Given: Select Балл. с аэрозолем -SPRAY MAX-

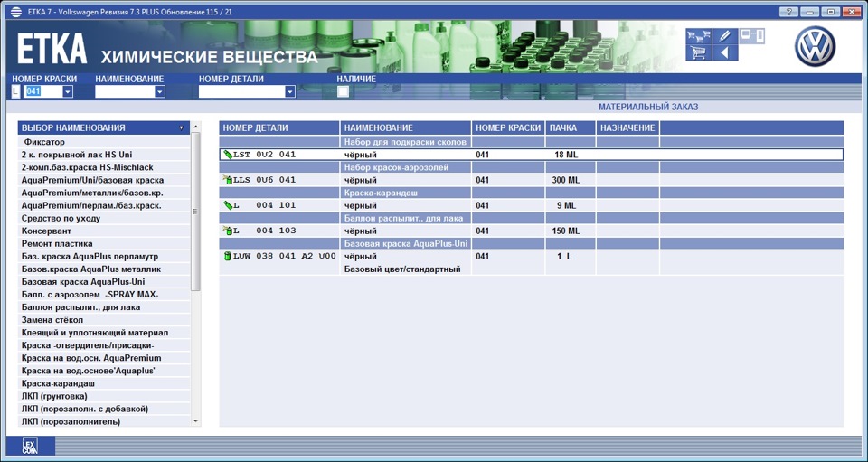Looking at the screenshot, I should point(104,295).
